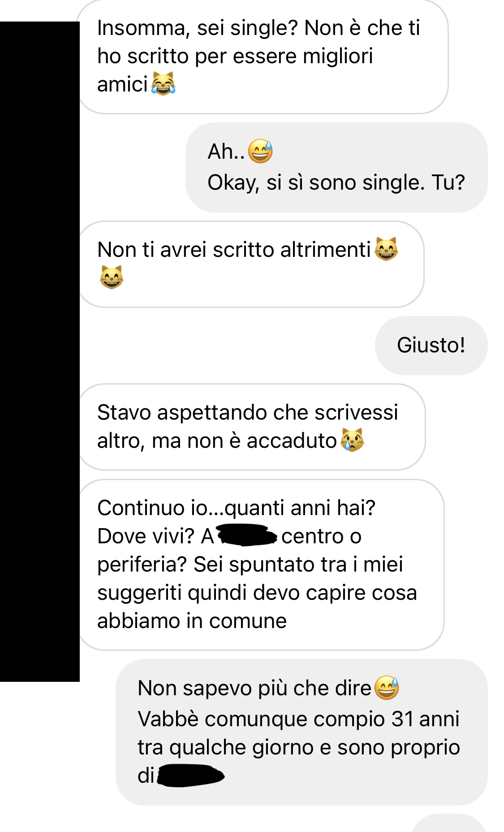The width and height of the screenshot is (504, 832).
Task: Tap the sweat-smile emoji after 'che dire'
Action: click(x=386, y=688)
